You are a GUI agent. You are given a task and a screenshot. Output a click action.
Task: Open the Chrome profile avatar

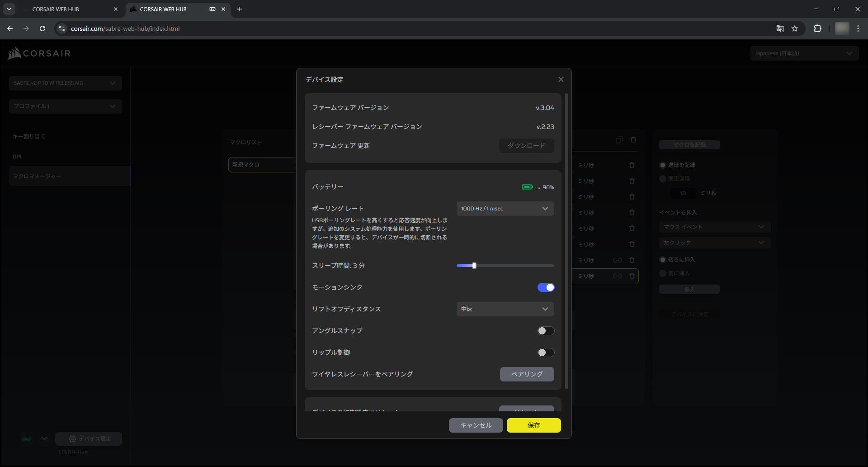pos(842,29)
